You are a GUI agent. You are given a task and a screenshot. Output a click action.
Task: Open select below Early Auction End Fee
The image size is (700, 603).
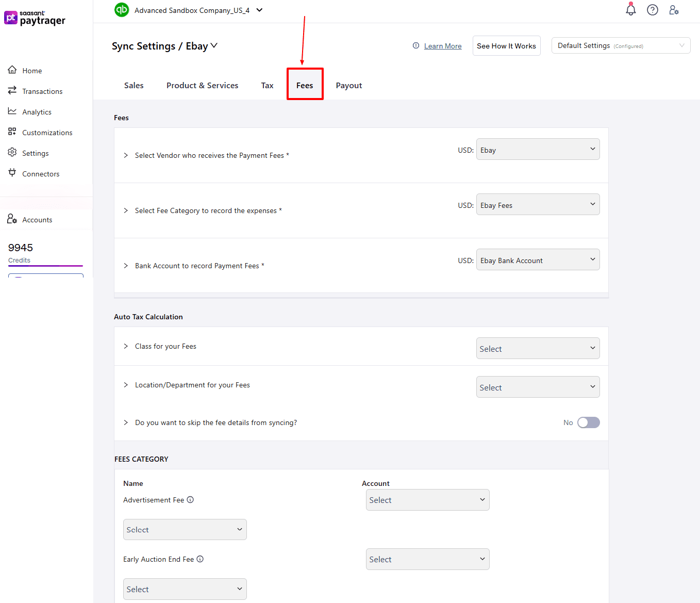[185, 589]
